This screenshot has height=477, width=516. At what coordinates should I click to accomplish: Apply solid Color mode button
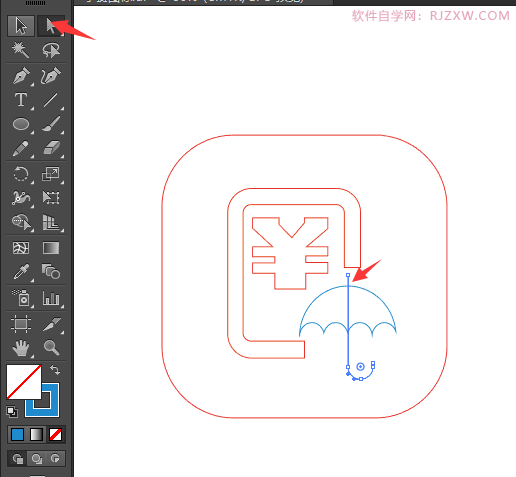click(18, 435)
